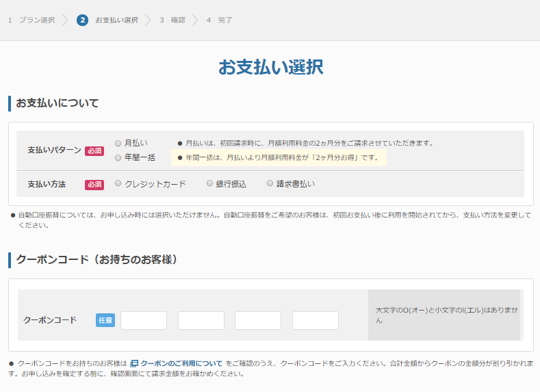Click the 必須 badge next to 支払い方法
The height and width of the screenshot is (392, 540).
[94, 185]
